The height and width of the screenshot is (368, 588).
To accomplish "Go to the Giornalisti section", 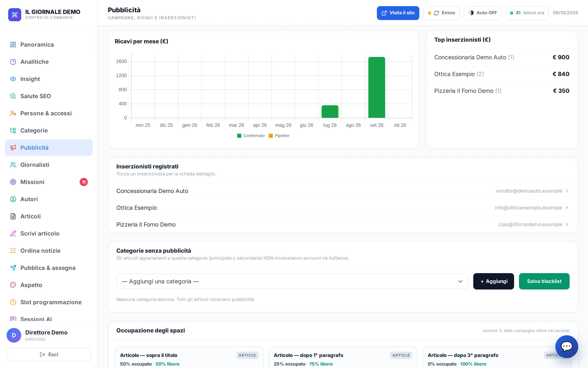I will (49, 165).
